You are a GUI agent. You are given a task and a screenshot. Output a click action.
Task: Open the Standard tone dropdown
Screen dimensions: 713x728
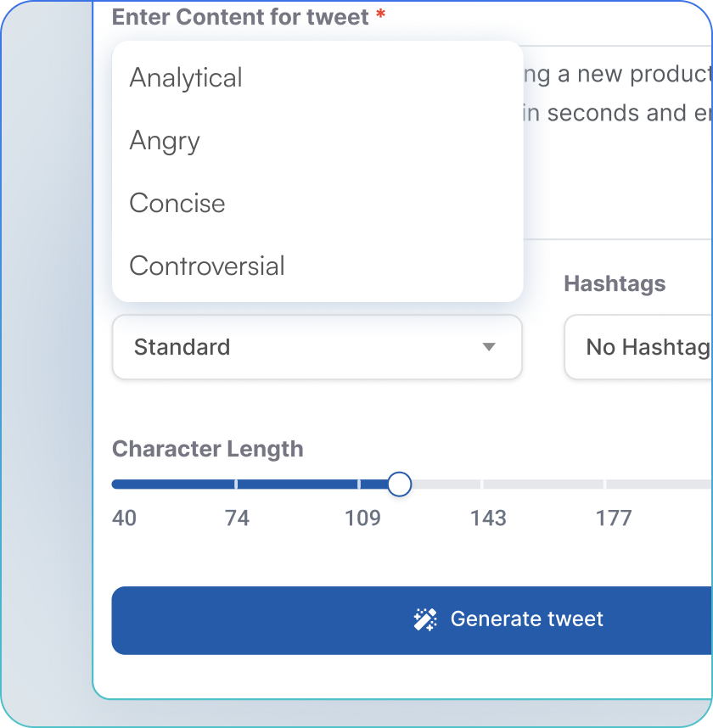pos(316,346)
